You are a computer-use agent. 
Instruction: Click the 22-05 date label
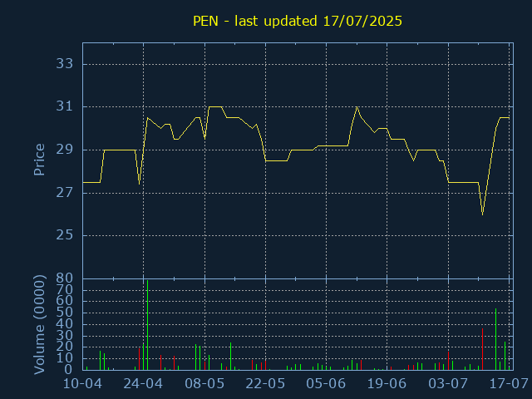(265, 384)
